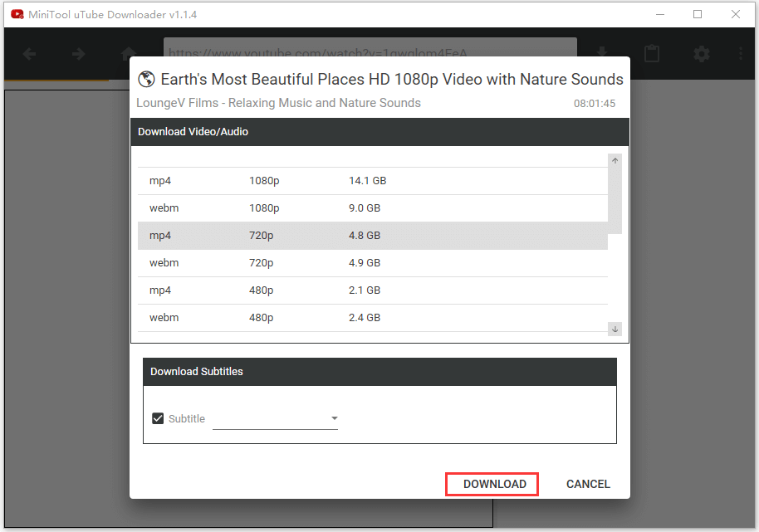This screenshot has height=532, width=759.
Task: Click the download arrow icon in toolbar
Action: 602,51
